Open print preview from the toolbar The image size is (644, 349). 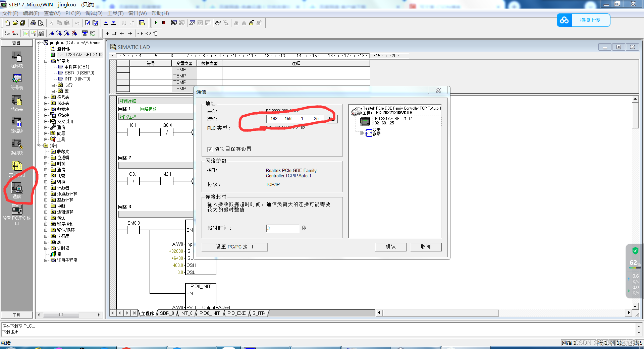point(41,23)
